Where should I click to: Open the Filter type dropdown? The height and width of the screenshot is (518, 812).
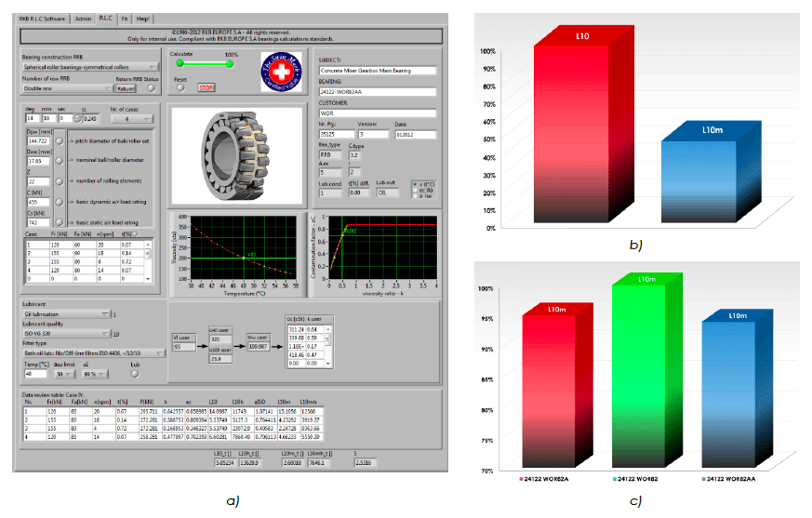(93, 352)
